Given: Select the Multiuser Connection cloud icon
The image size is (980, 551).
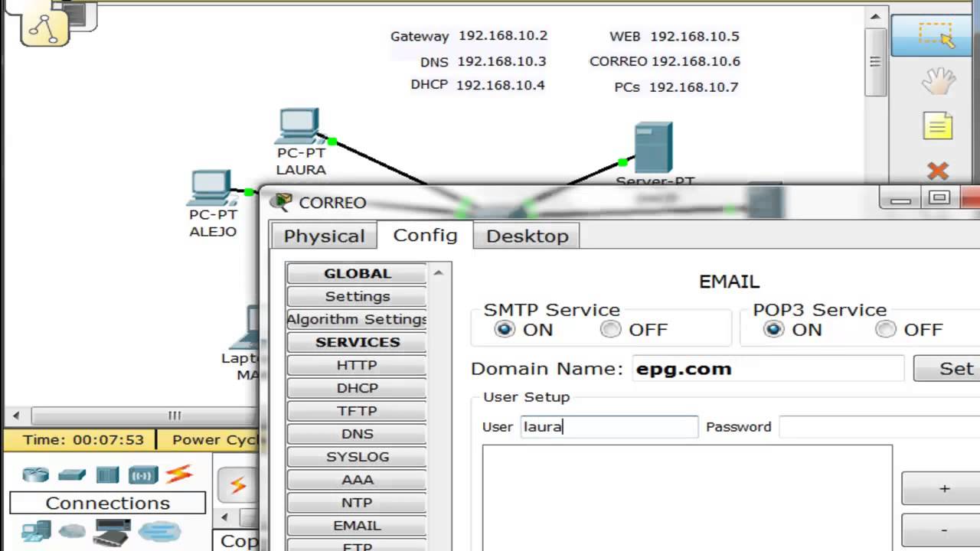Looking at the screenshot, I should (159, 530).
